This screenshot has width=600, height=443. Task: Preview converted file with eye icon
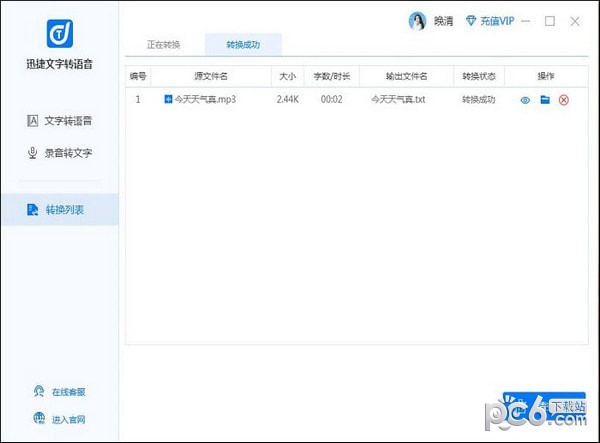click(x=525, y=100)
